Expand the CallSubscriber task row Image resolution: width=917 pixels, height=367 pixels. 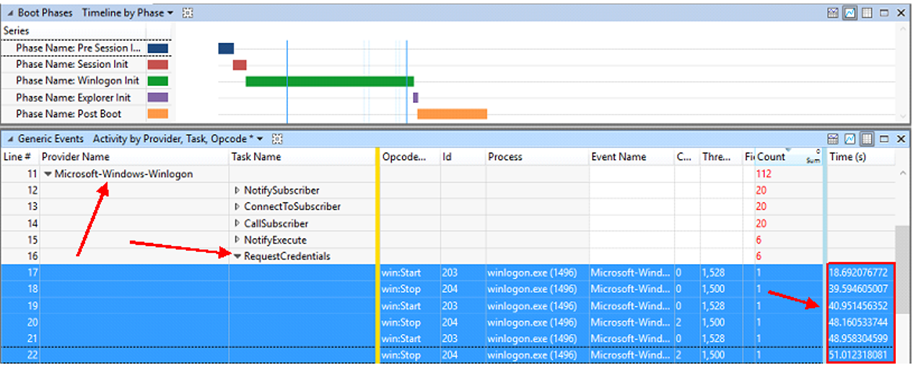237,223
